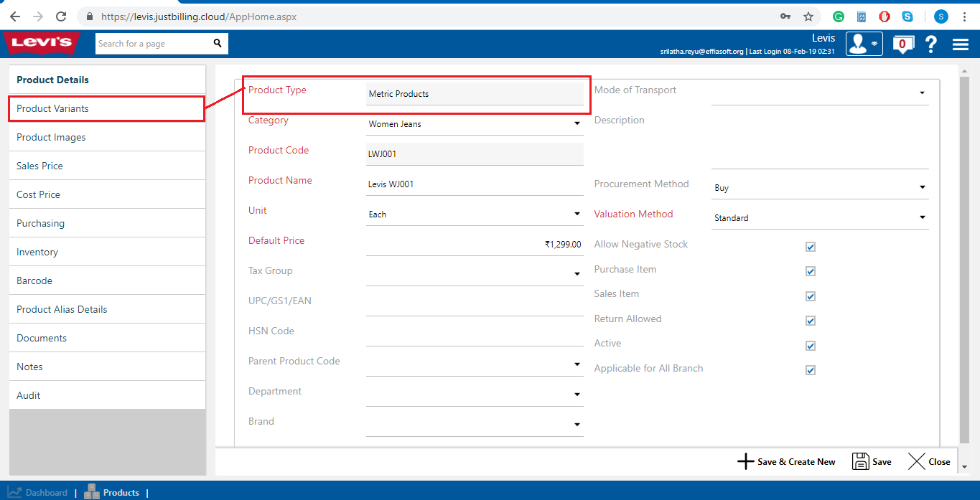Viewport: 980px width, 500px height.
Task: Open the Category dropdown
Action: (x=475, y=124)
